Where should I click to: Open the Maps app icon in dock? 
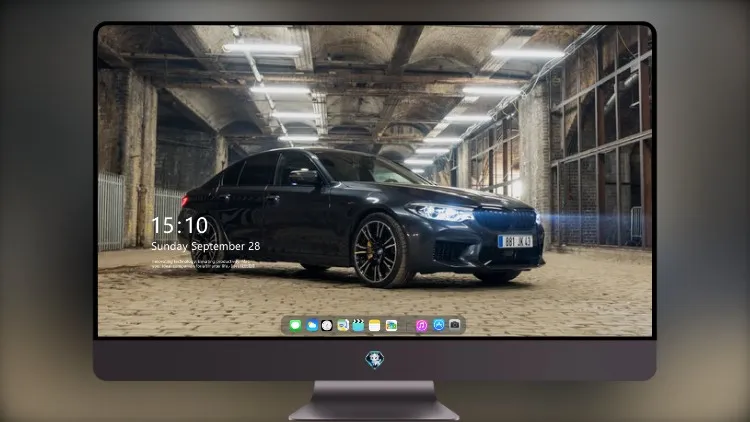point(342,325)
